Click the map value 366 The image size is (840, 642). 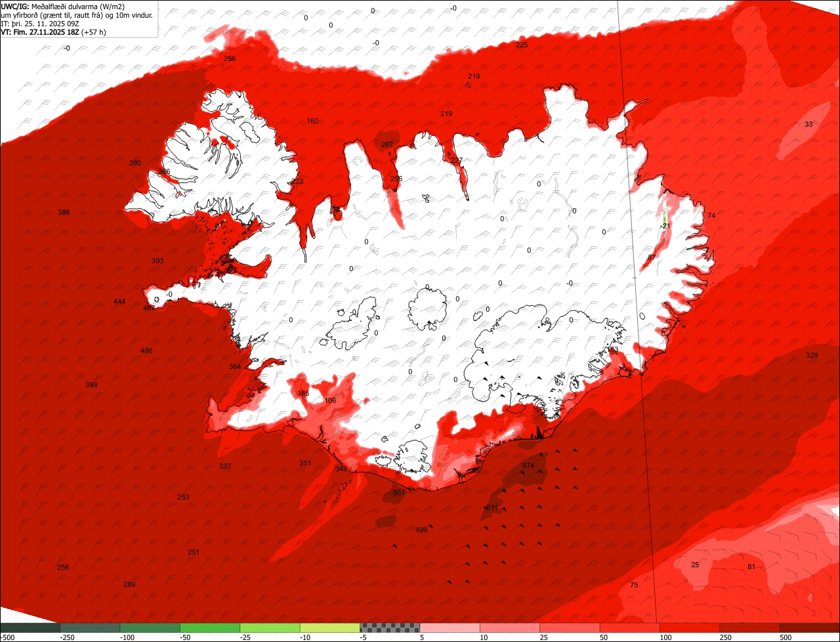[x=164, y=172]
